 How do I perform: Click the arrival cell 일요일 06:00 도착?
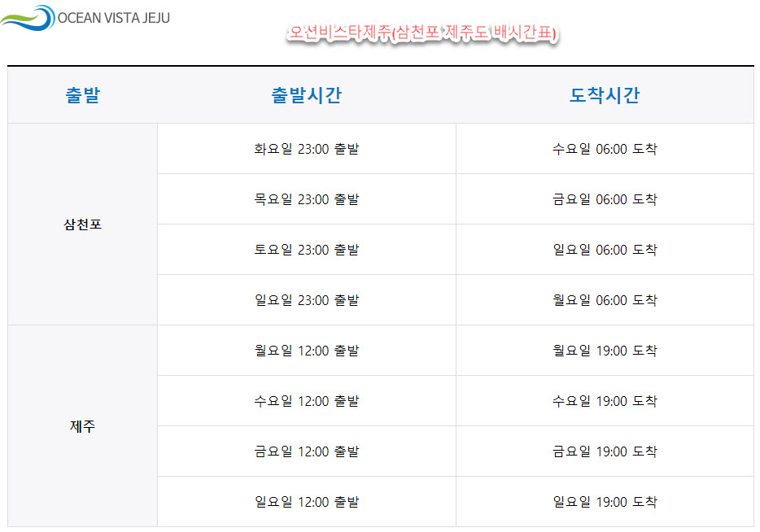605,250
